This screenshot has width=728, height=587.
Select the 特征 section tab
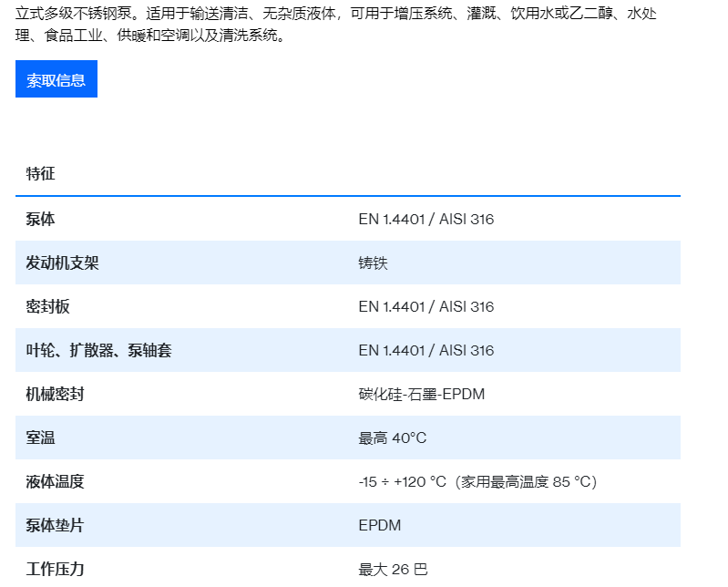(x=41, y=173)
